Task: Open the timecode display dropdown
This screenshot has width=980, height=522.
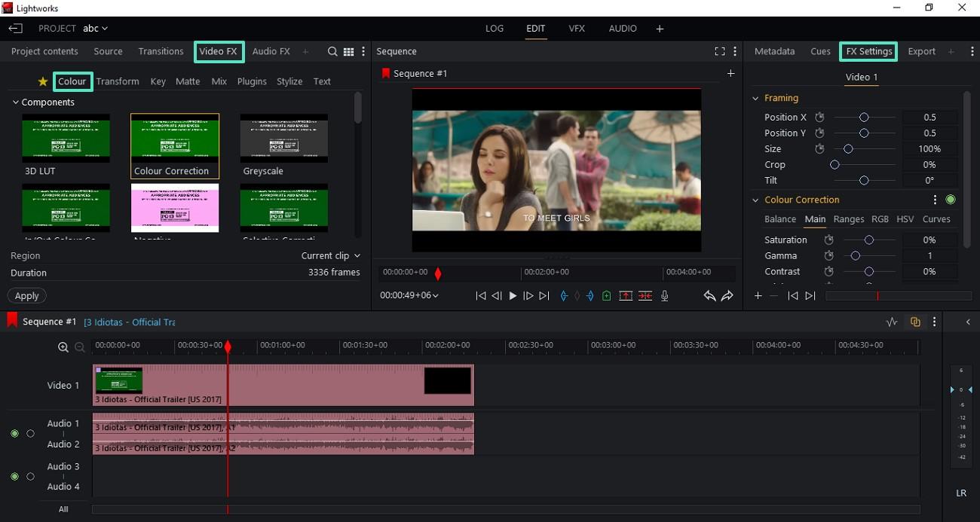Action: pos(409,295)
